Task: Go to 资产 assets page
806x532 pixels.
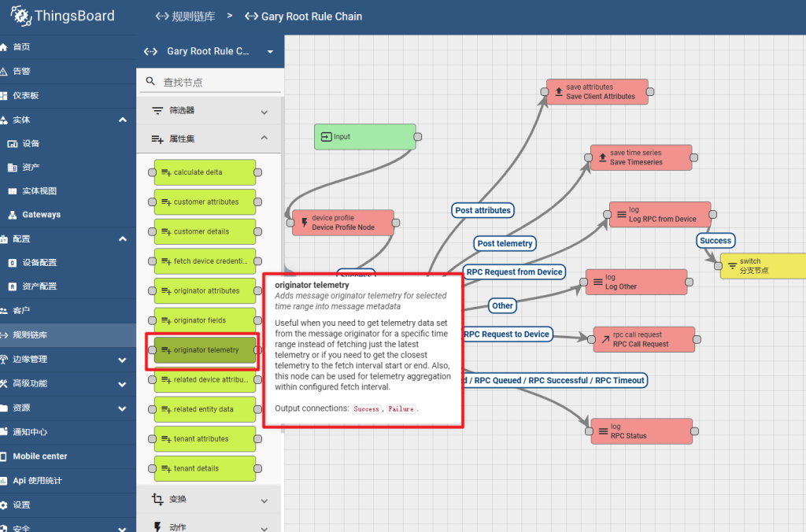Action: pyautogui.click(x=68, y=167)
